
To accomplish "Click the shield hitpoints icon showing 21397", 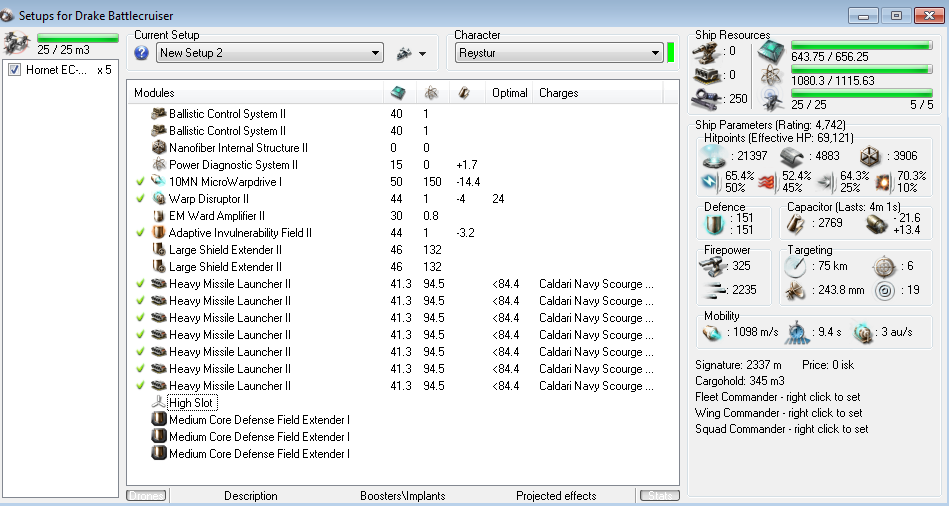I will point(713,156).
